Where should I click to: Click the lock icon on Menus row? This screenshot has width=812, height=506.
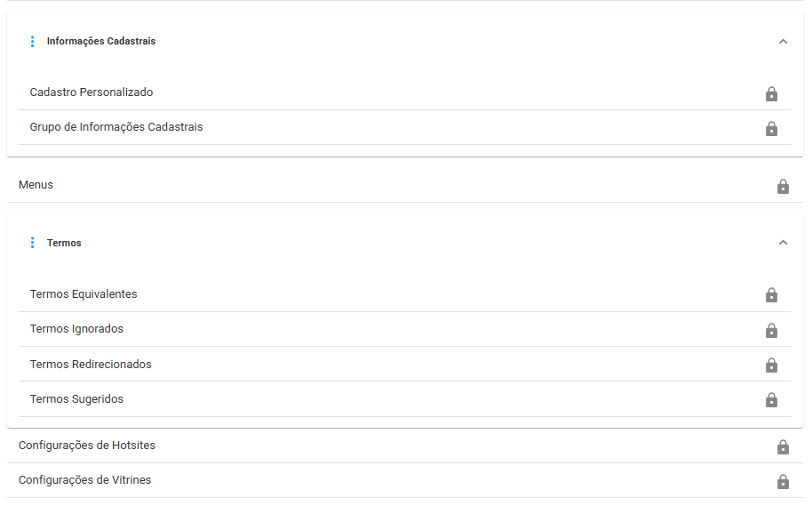[x=783, y=186]
